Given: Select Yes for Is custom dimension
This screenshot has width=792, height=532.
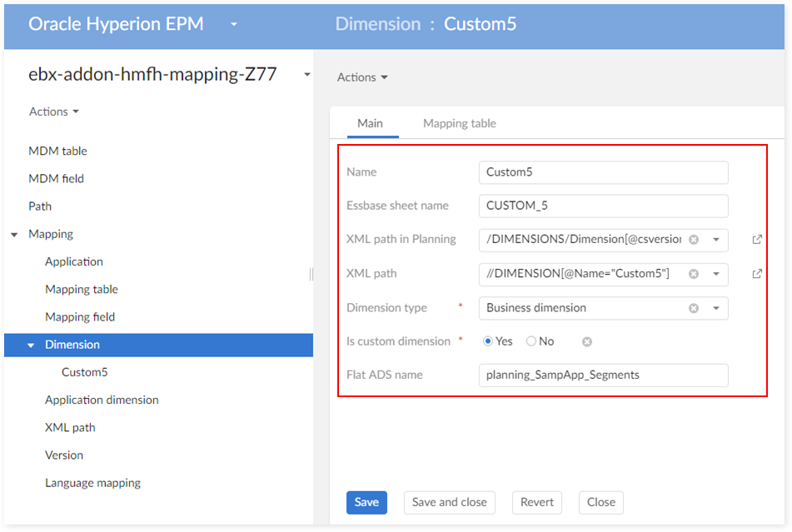Looking at the screenshot, I should pyautogui.click(x=489, y=341).
